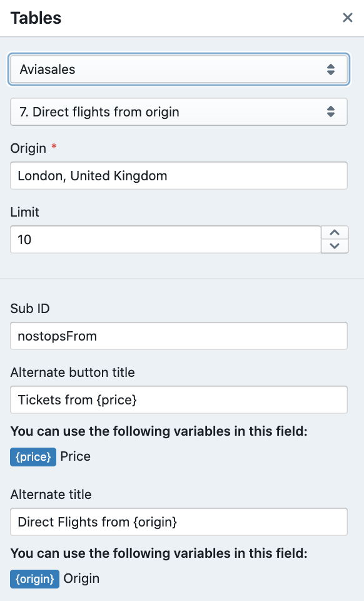Close the Tables panel
364x601 pixels.
coord(347,18)
